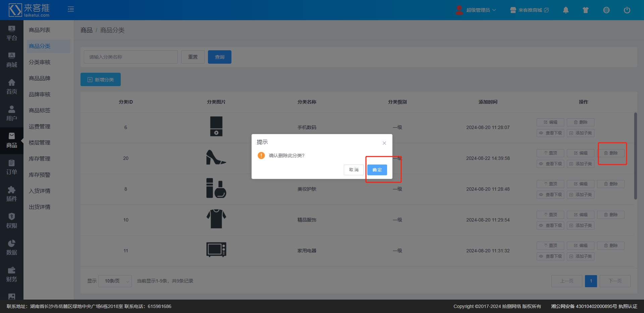Close the delete prompt dialog with X
644x313 pixels.
tap(384, 143)
